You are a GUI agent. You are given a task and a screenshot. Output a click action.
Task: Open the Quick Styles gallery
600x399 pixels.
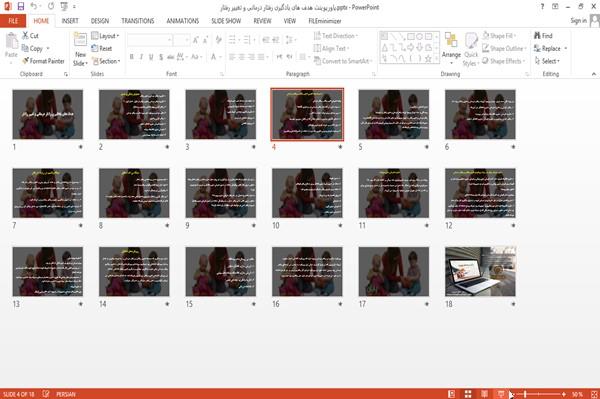tap(471, 49)
